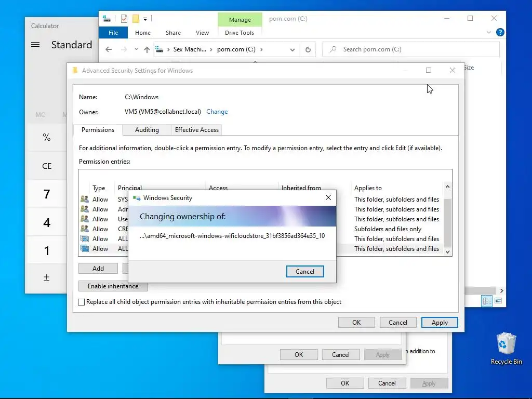Screen dimensions: 532x399
Task: Go forward in File Explorer
Action: pyautogui.click(x=124, y=49)
